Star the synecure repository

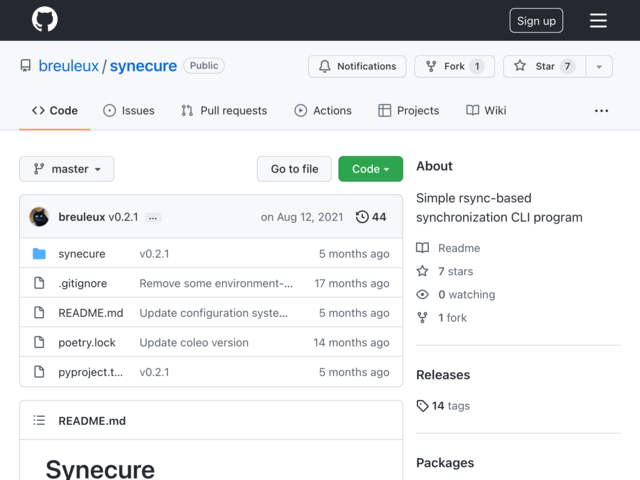click(x=545, y=67)
